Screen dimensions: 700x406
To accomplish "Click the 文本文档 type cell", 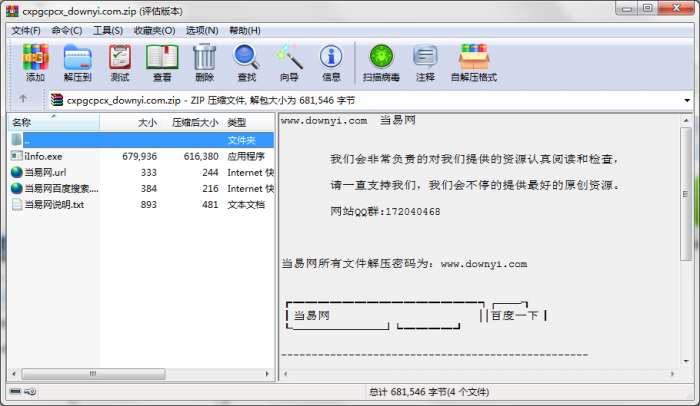I will point(246,205).
